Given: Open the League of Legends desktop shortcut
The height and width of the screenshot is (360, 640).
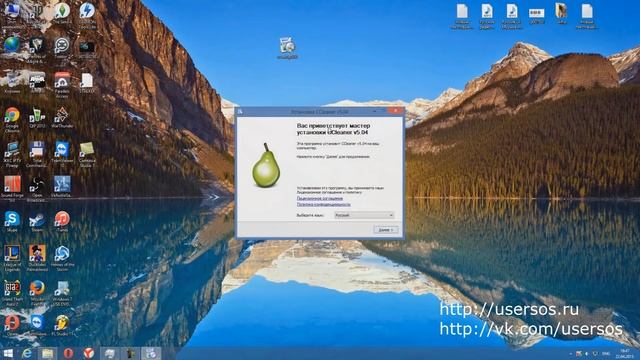Looking at the screenshot, I should (12, 258).
